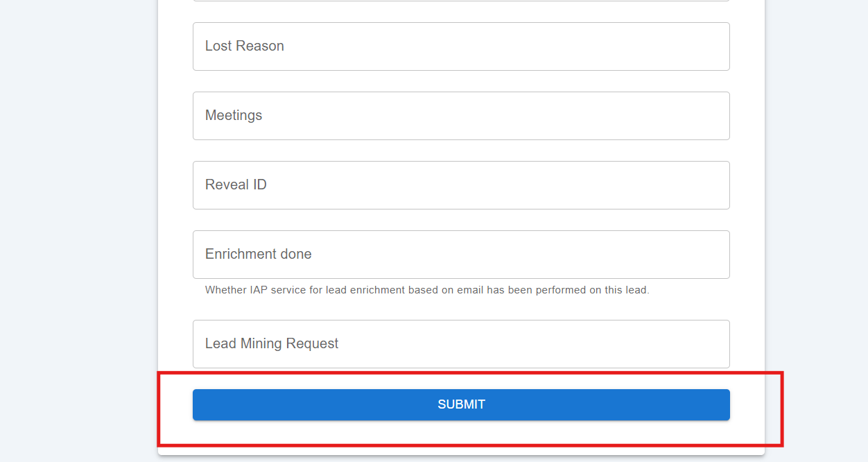Image resolution: width=868 pixels, height=462 pixels.
Task: Click the lead enrichment helper description text
Action: tap(427, 290)
